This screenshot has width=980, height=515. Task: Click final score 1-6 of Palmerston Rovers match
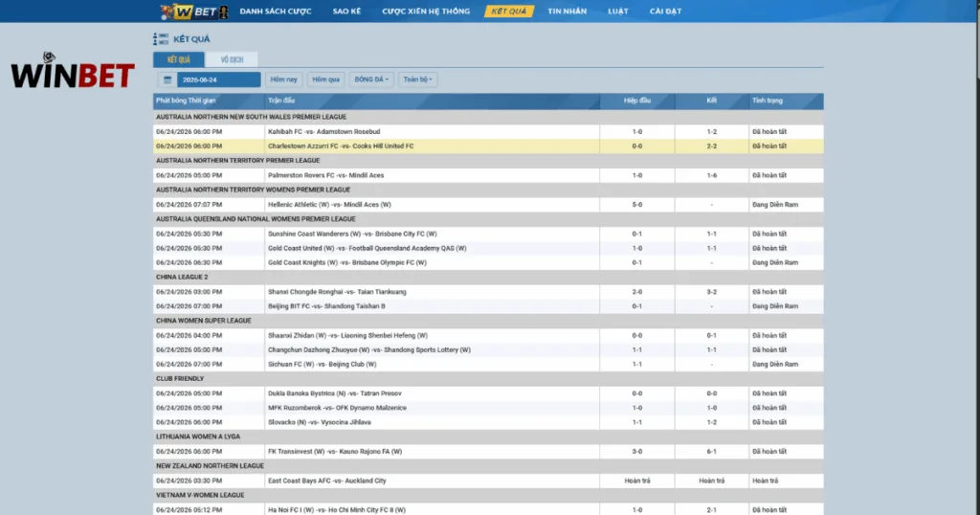pos(711,175)
